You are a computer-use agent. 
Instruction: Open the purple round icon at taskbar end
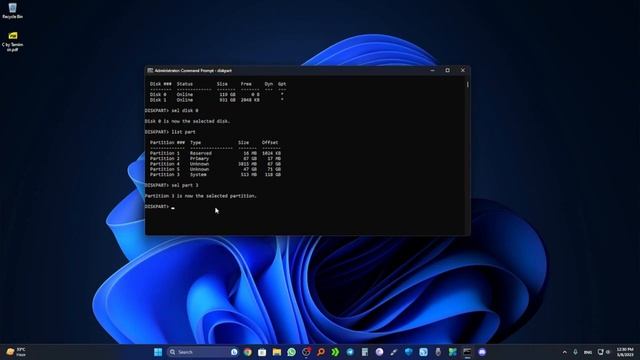(x=482, y=352)
